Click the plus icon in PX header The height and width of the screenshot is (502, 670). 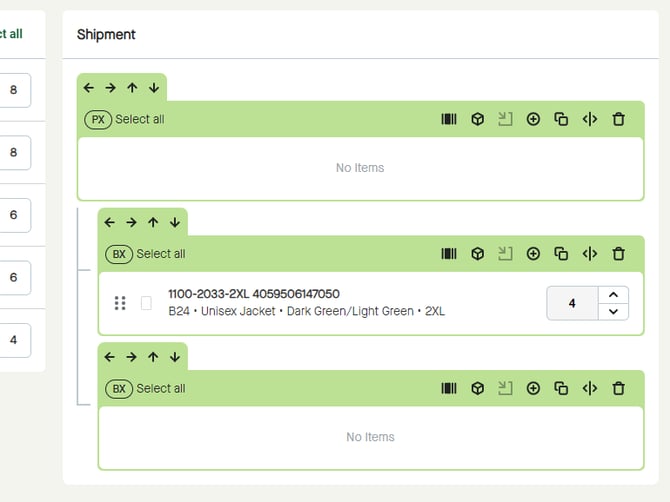click(533, 119)
